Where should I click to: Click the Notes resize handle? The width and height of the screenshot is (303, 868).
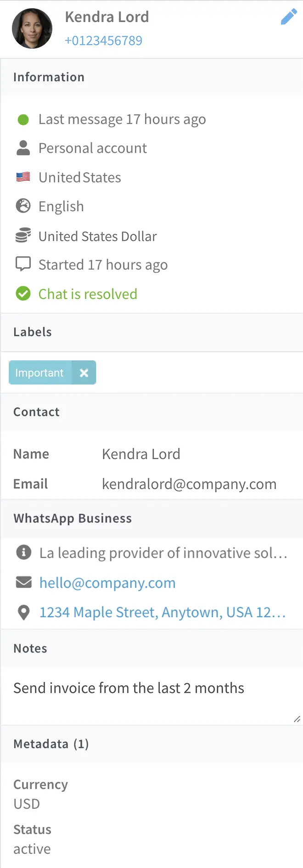297,719
